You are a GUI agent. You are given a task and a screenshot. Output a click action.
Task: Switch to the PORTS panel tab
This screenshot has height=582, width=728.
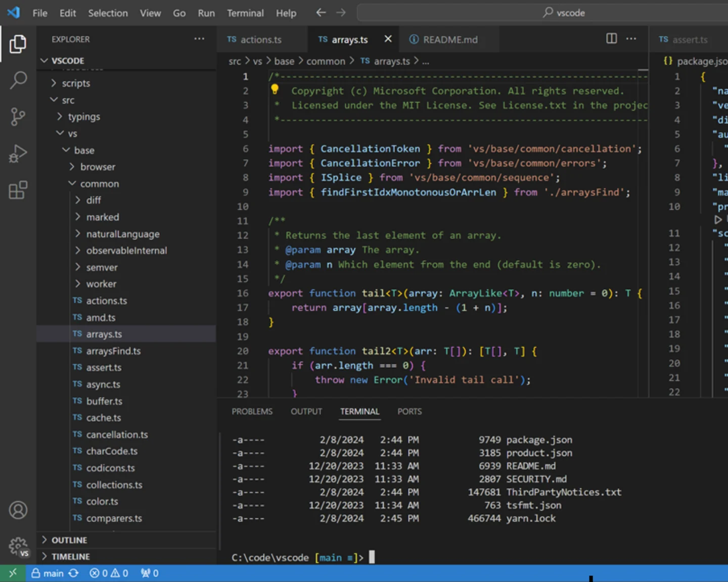pos(409,411)
